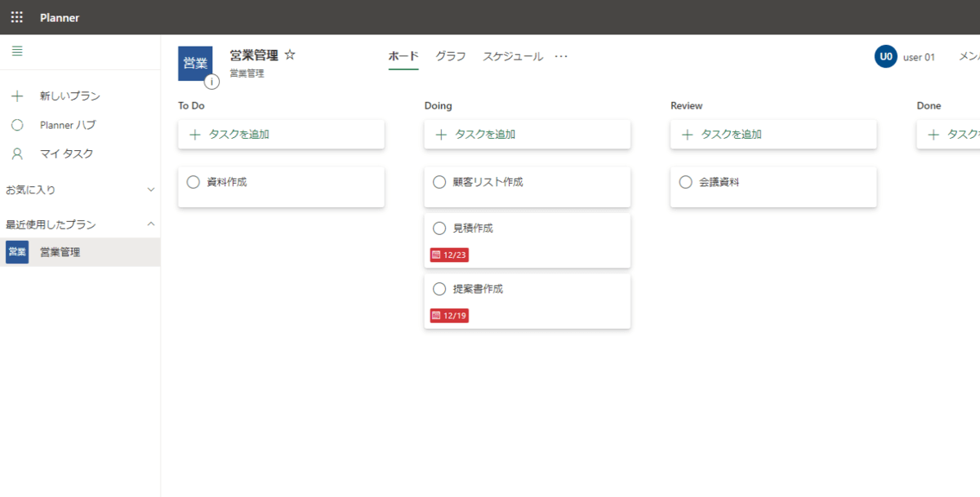Click the red 12/23 due date badge

click(x=449, y=255)
